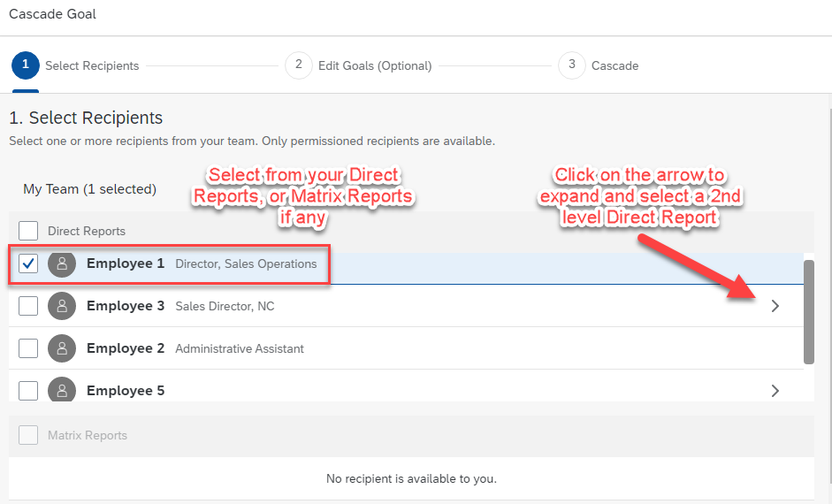Expand Employee 3 direct reports arrow
The height and width of the screenshot is (504, 832).
[775, 306]
